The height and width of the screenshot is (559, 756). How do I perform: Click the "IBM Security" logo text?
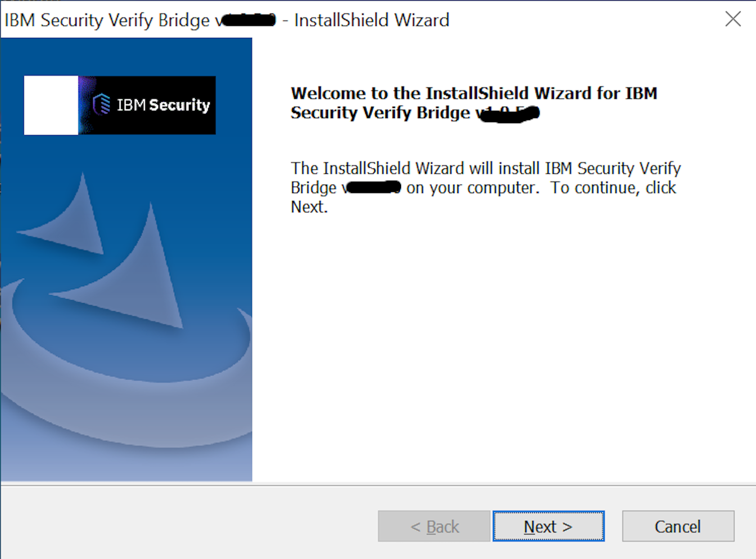(163, 105)
